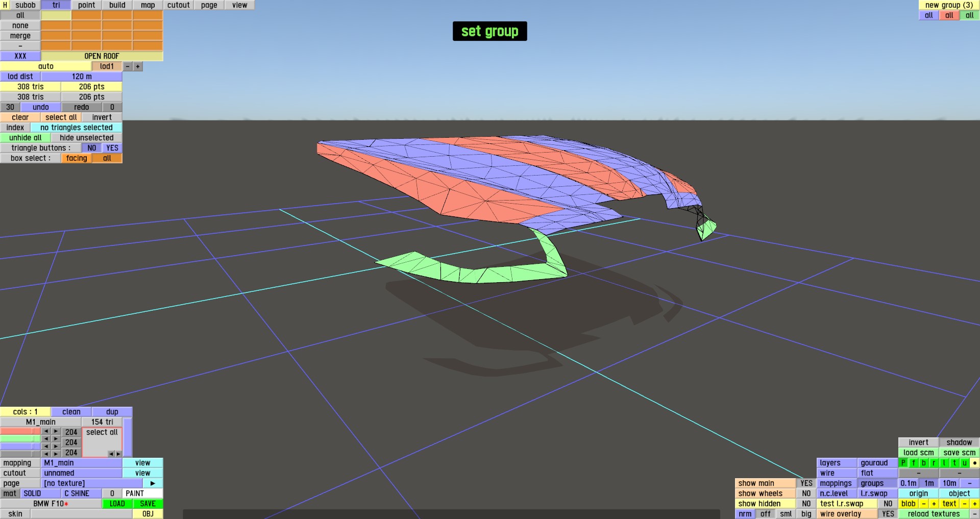Open the map mode tab

[x=148, y=5]
